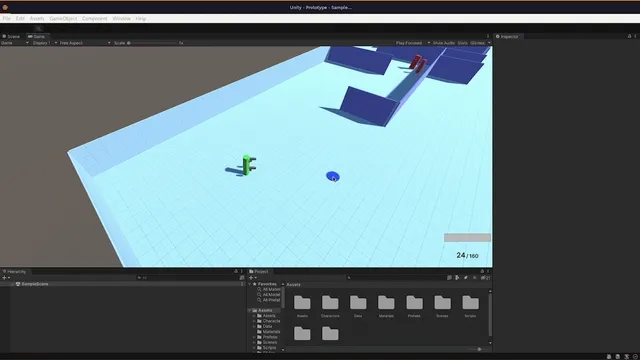Image resolution: width=640 pixels, height=360 pixels.
Task: Select the Scripts folder thumbnail
Action: point(470,307)
